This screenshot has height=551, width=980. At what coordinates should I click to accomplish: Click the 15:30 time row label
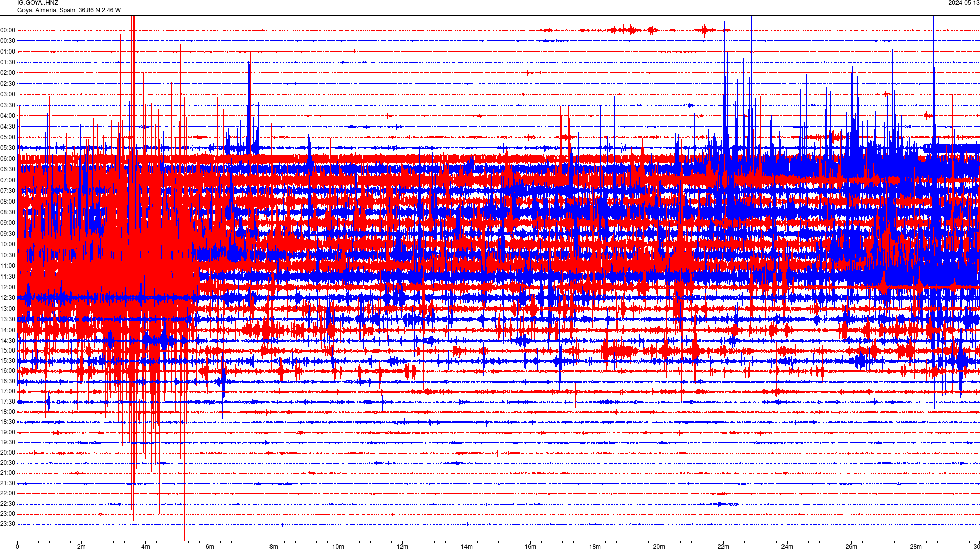pos(8,361)
